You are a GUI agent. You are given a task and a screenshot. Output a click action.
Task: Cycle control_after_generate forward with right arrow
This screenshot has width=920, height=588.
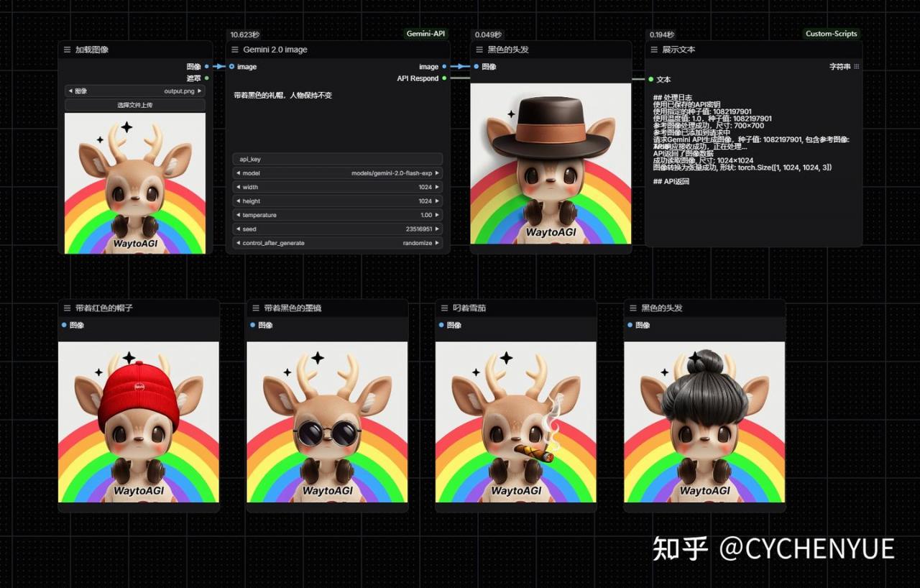tap(438, 243)
